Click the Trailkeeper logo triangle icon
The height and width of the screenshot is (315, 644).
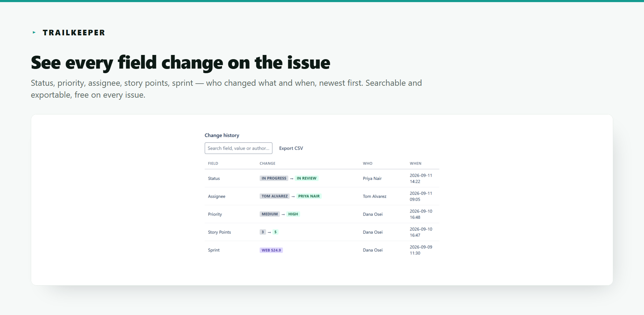(x=34, y=33)
